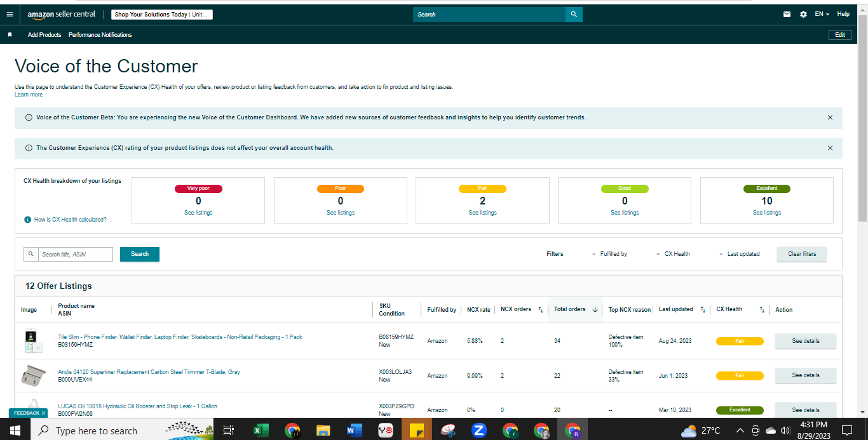Open Zoom from the taskbar
This screenshot has height=440, width=868.
tap(479, 430)
